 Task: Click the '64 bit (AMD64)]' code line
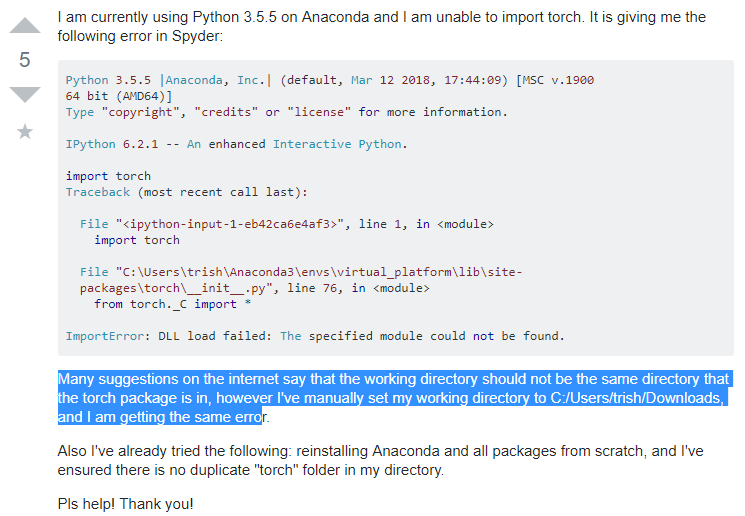point(119,96)
